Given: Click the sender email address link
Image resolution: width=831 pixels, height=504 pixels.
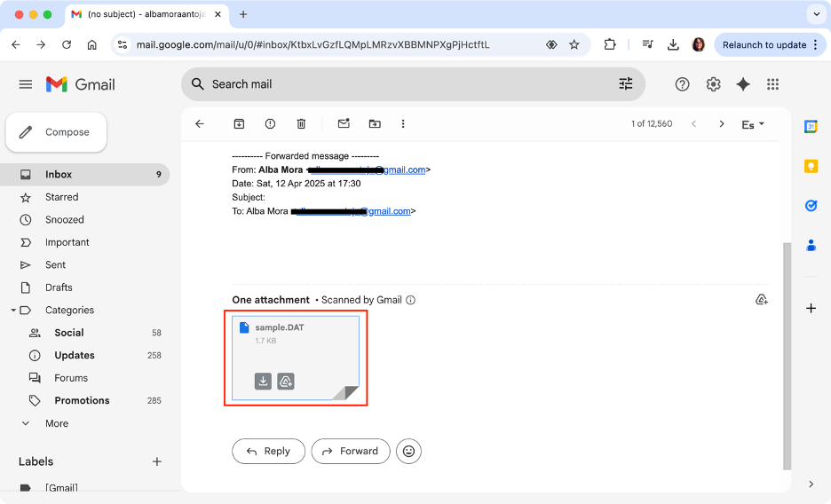Looking at the screenshot, I should click(368, 170).
